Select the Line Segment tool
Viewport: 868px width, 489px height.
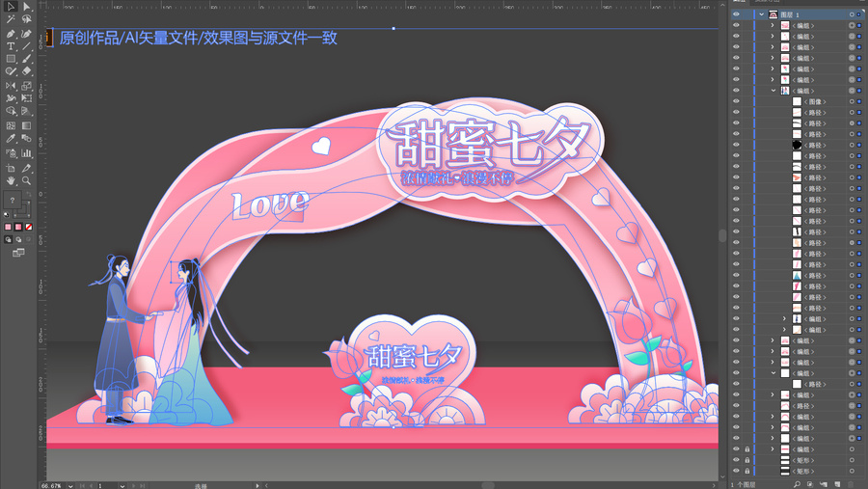click(x=26, y=46)
